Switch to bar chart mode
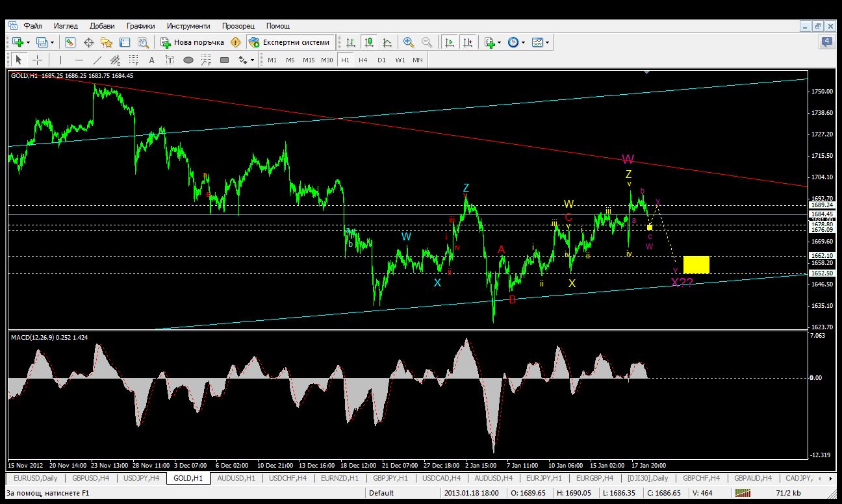 tap(351, 42)
